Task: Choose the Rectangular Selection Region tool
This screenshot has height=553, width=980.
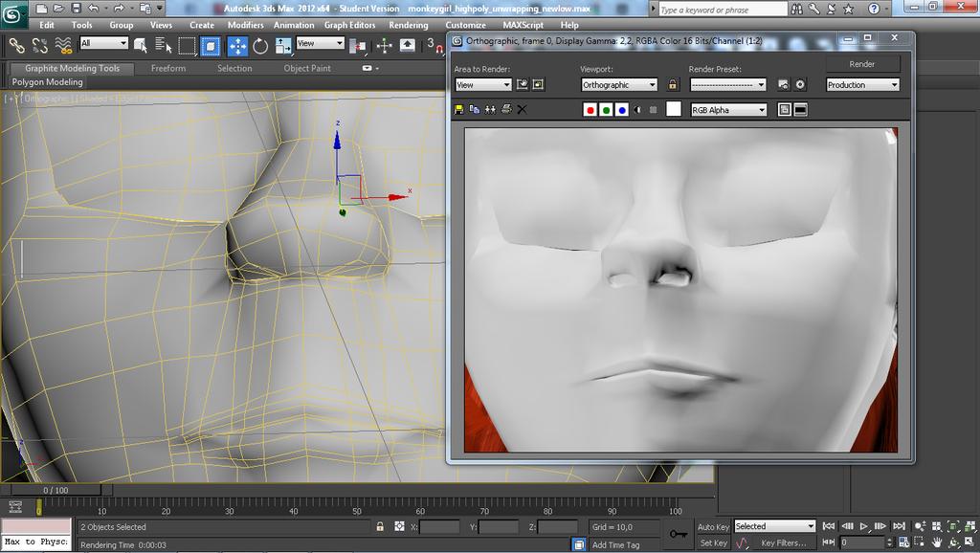Action: tap(187, 45)
